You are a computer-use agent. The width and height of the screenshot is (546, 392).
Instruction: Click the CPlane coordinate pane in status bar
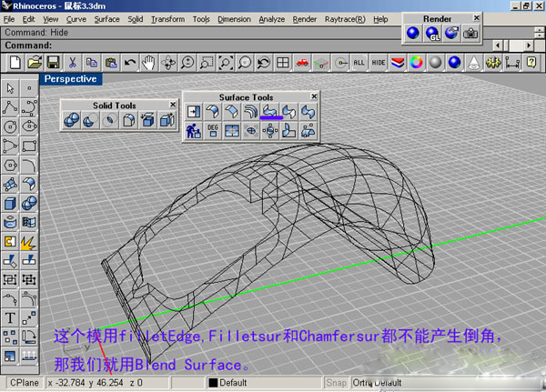tap(23, 383)
